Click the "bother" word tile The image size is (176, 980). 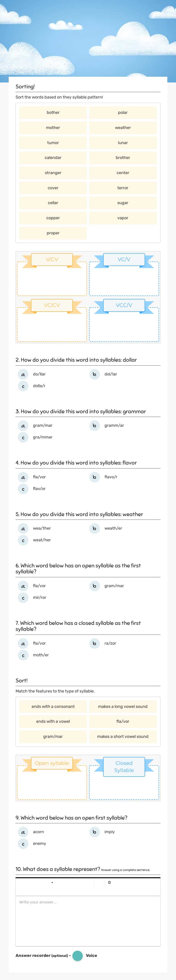pos(53,112)
